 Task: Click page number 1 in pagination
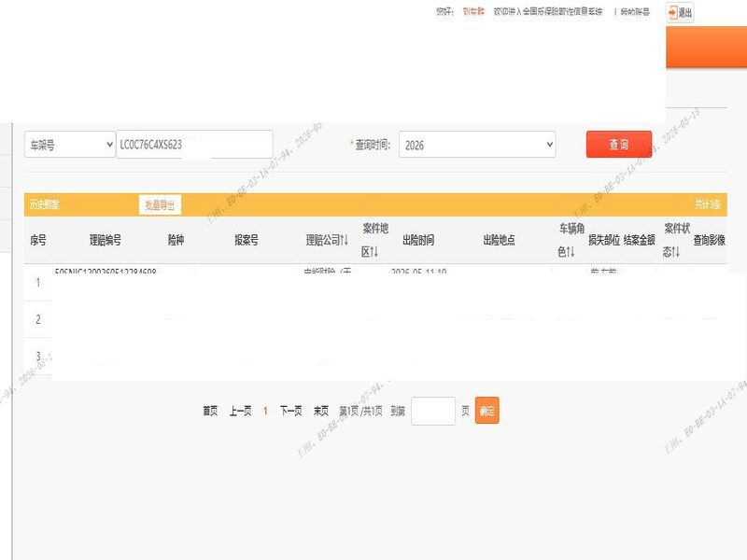pos(265,411)
